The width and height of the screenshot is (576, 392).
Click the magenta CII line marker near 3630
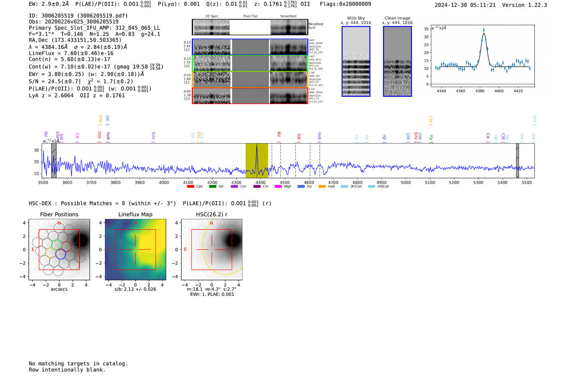pyautogui.click(x=77, y=137)
